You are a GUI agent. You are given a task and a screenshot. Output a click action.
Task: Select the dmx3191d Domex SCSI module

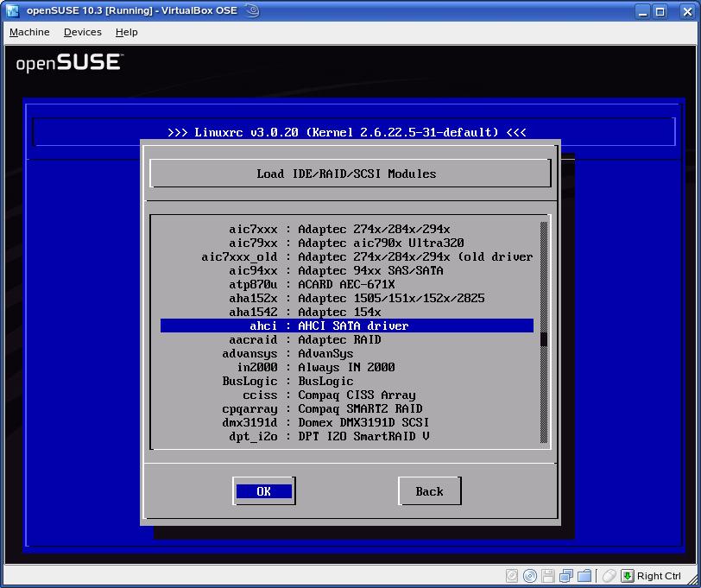point(347,422)
